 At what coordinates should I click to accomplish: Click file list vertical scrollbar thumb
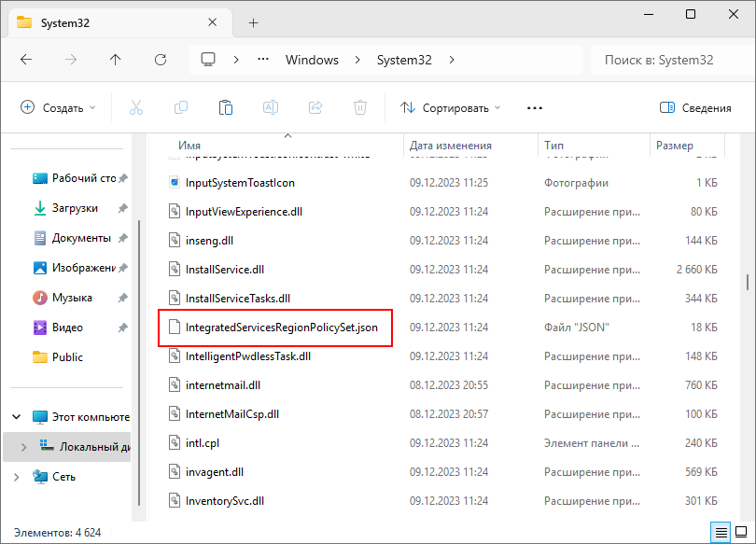click(748, 283)
